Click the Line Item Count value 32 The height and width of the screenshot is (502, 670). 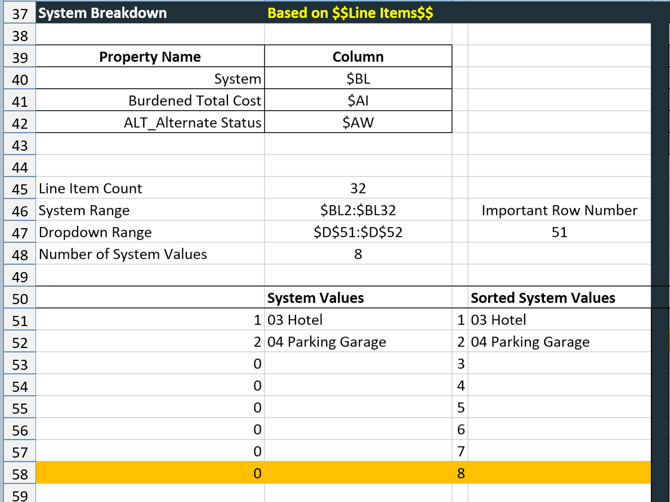pos(358,188)
